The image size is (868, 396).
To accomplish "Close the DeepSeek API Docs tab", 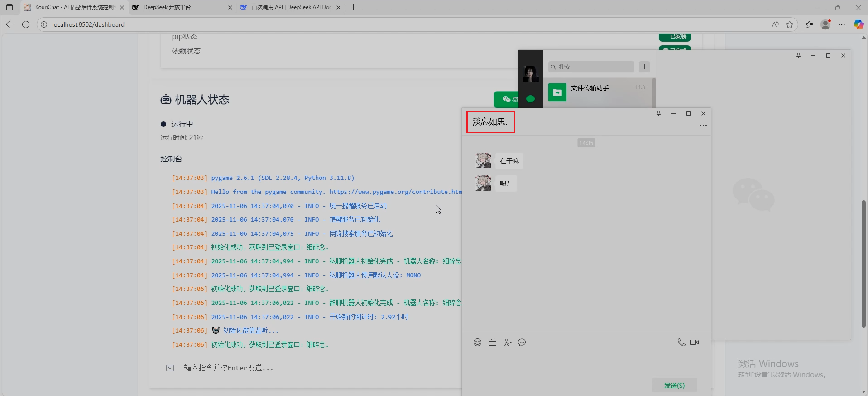I will click(338, 7).
